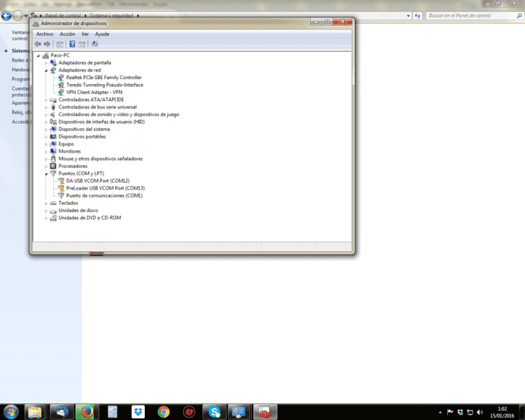Screen dimensions: 525x420
Task: Collapse Puertos (COM y LPT)
Action: coord(46,174)
